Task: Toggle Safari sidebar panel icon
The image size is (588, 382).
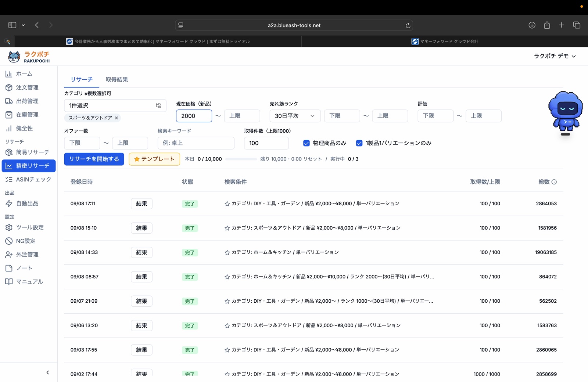Action: coord(12,25)
